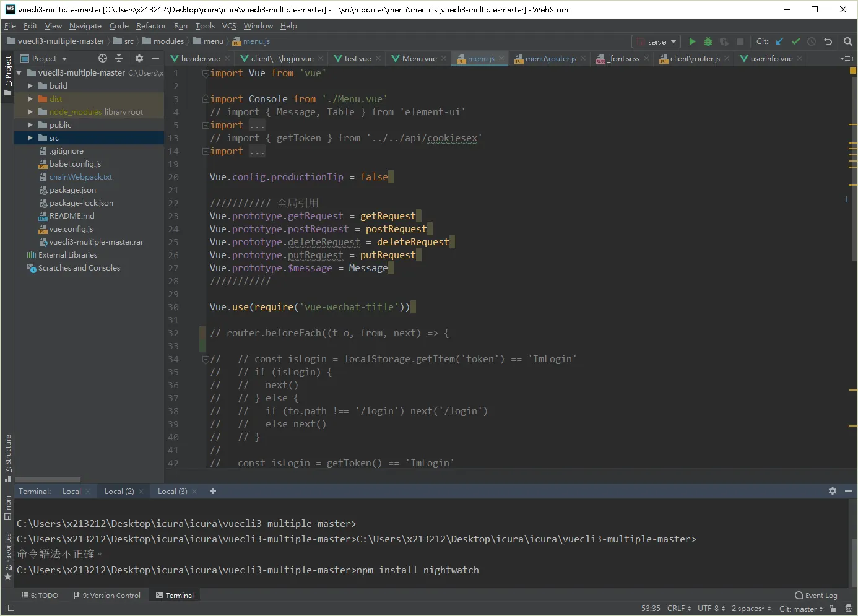The height and width of the screenshot is (616, 858).
Task: Click the Debug bug icon in the toolbar
Action: click(x=708, y=41)
